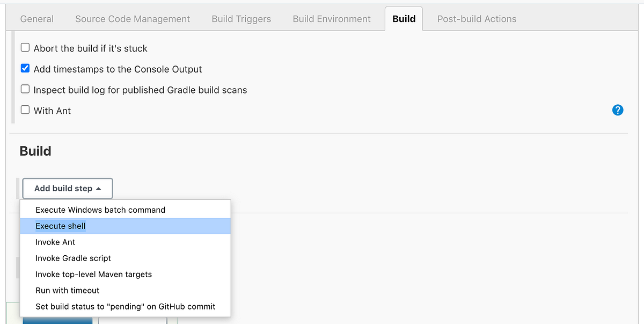Choose 'Execute Windows batch command'
The height and width of the screenshot is (324, 644).
click(x=100, y=210)
